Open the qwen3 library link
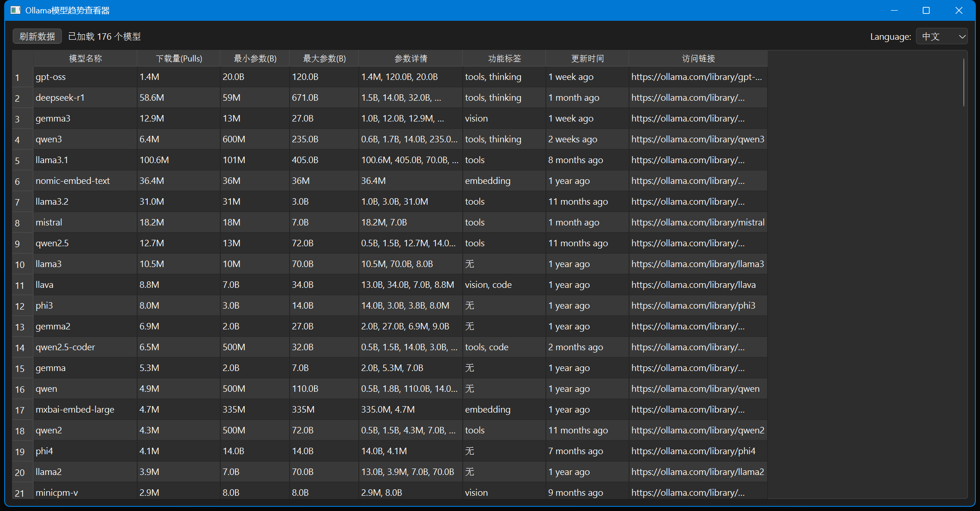The height and width of the screenshot is (511, 980). click(x=697, y=139)
